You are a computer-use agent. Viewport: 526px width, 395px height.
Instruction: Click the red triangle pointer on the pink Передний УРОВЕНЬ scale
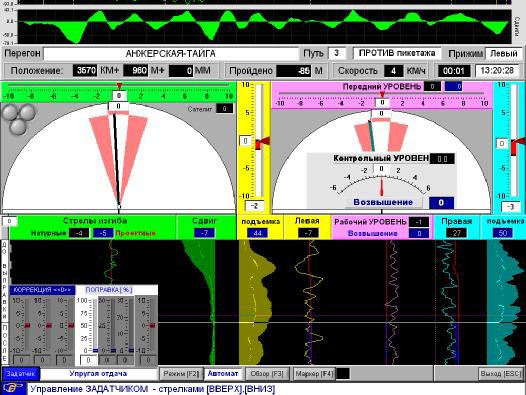382,95
